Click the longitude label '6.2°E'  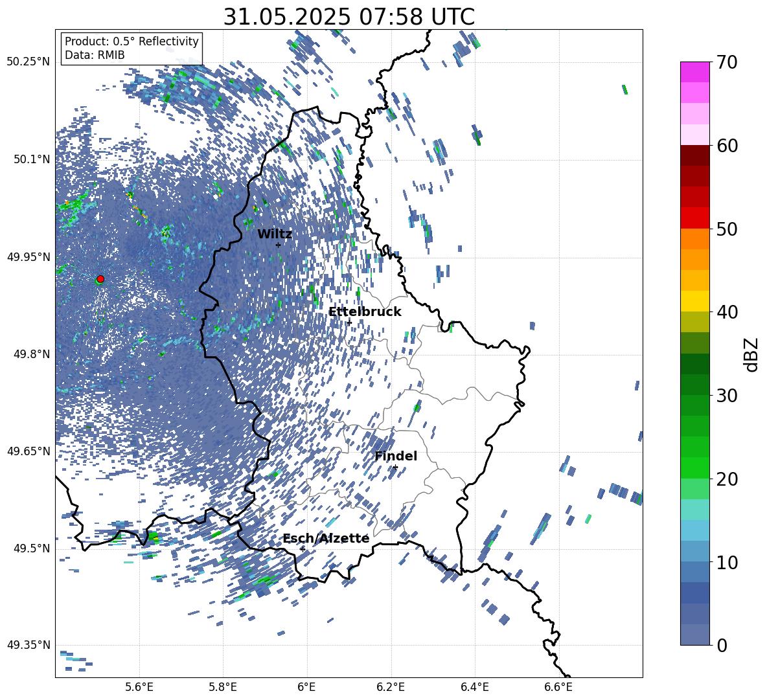click(391, 687)
